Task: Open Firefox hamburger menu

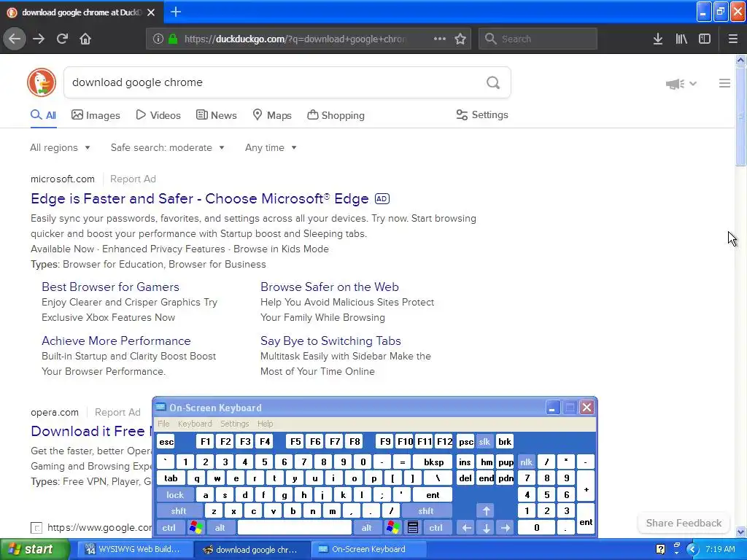Action: pos(733,39)
